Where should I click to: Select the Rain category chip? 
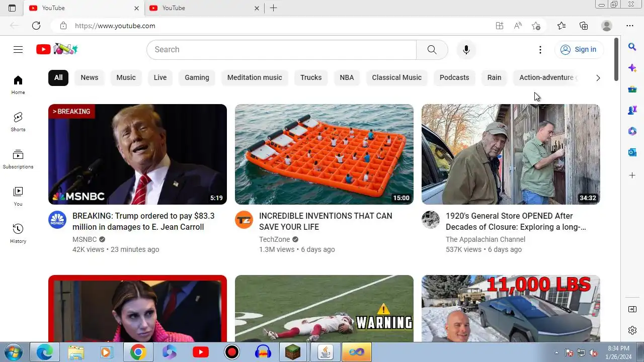click(x=495, y=77)
